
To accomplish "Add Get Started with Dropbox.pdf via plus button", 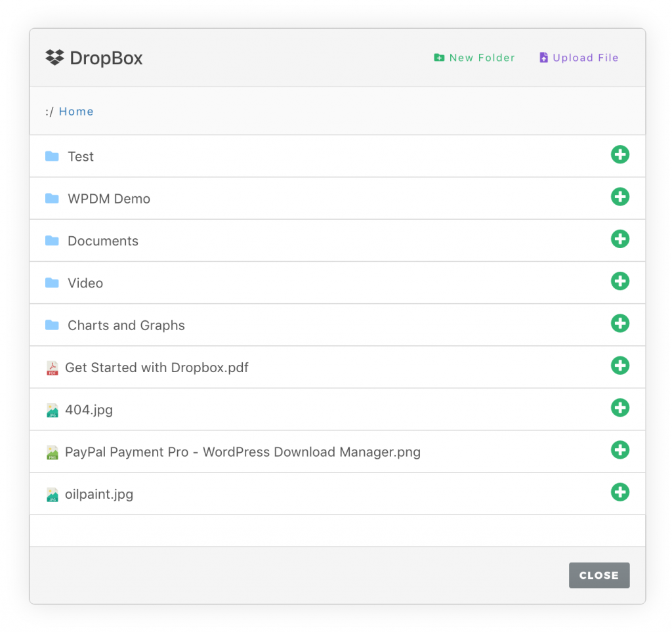I will (620, 366).
